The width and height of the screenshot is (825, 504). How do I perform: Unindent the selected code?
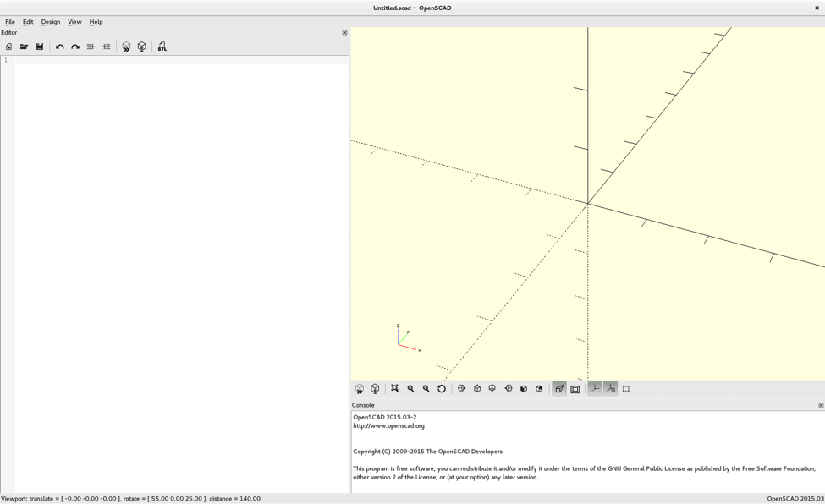click(91, 47)
